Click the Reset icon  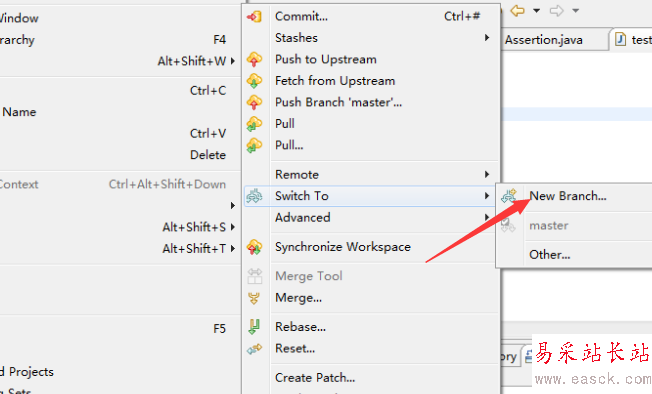click(x=254, y=349)
